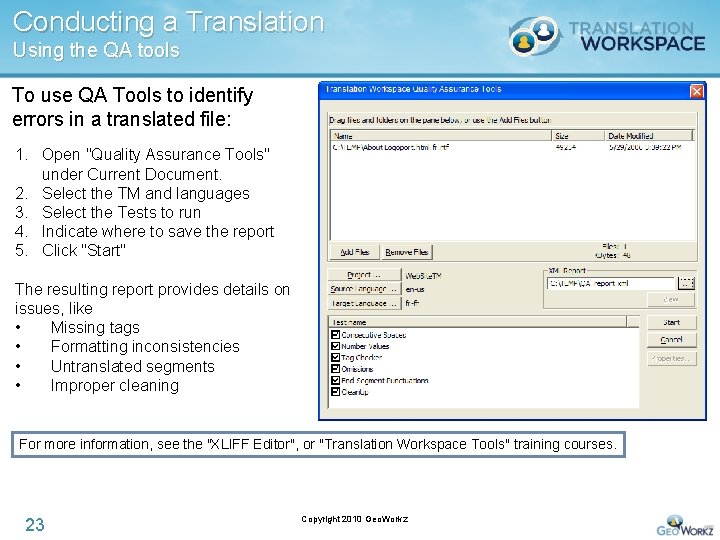Open the Project selection button

tap(365, 275)
